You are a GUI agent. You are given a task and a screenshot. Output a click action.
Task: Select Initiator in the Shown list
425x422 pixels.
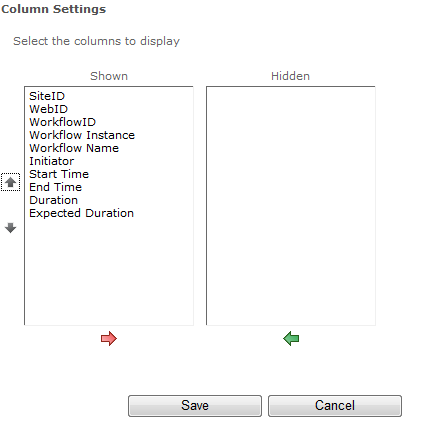tap(52, 161)
